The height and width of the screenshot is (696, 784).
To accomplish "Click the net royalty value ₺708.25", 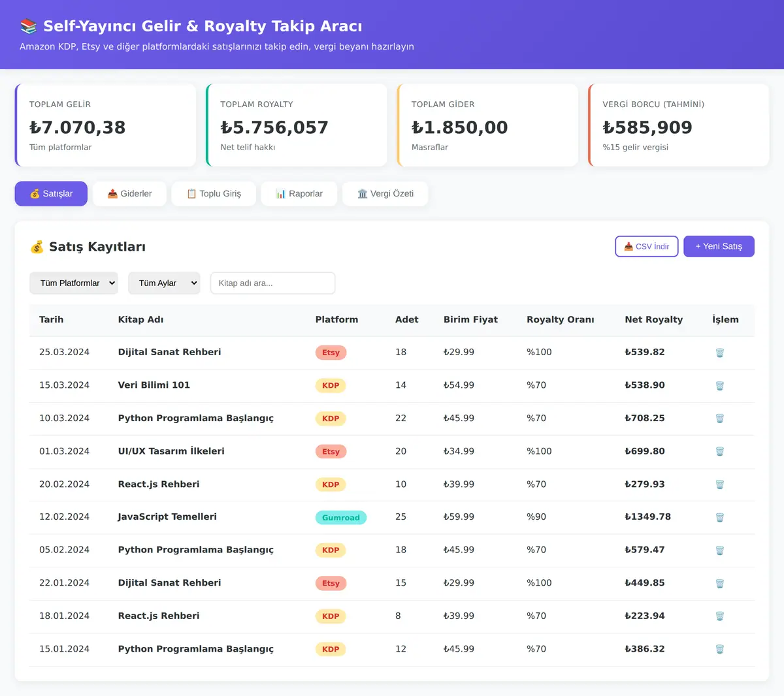I will tap(645, 418).
